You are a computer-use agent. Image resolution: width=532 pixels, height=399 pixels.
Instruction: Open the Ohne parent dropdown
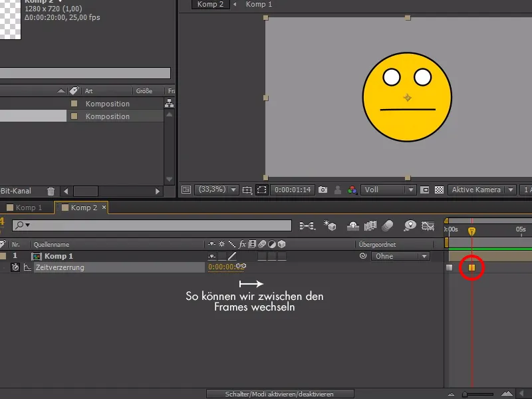click(399, 256)
